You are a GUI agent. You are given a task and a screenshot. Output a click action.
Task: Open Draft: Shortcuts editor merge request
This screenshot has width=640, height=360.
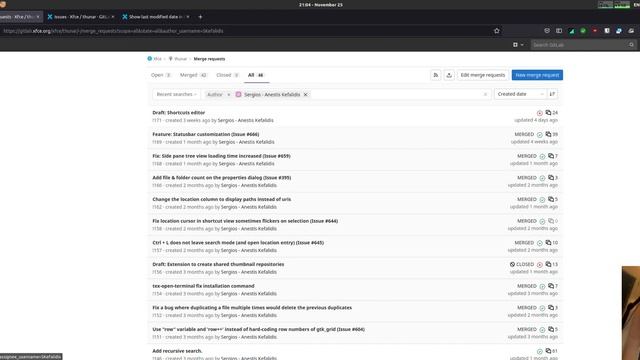point(179,113)
